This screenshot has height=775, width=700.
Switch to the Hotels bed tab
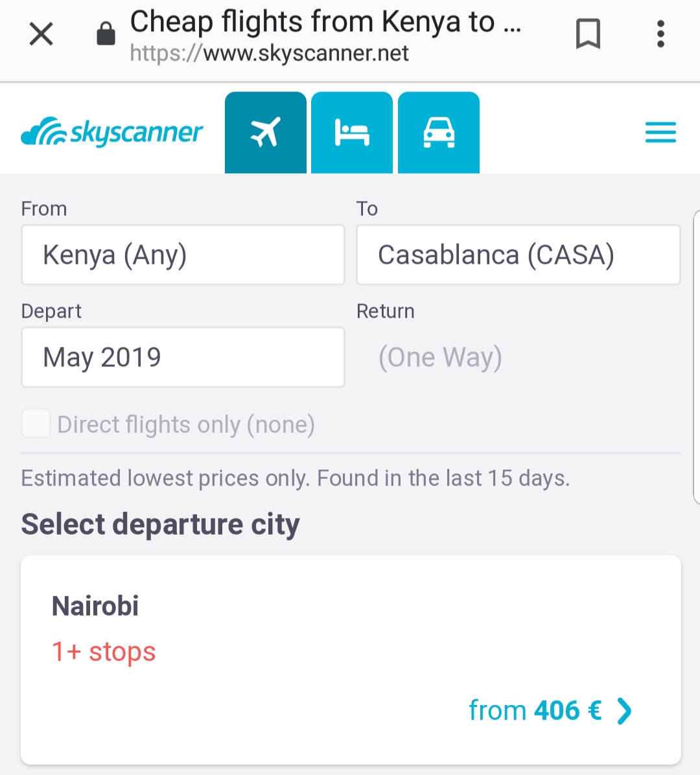[x=352, y=133]
